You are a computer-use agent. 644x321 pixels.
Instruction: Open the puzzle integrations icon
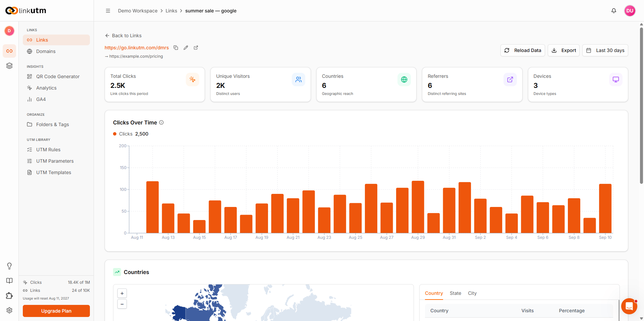point(9,296)
